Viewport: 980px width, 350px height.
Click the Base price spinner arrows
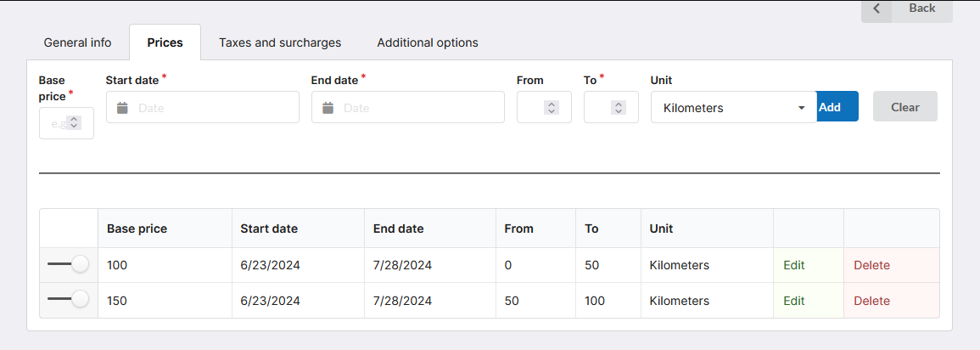74,123
